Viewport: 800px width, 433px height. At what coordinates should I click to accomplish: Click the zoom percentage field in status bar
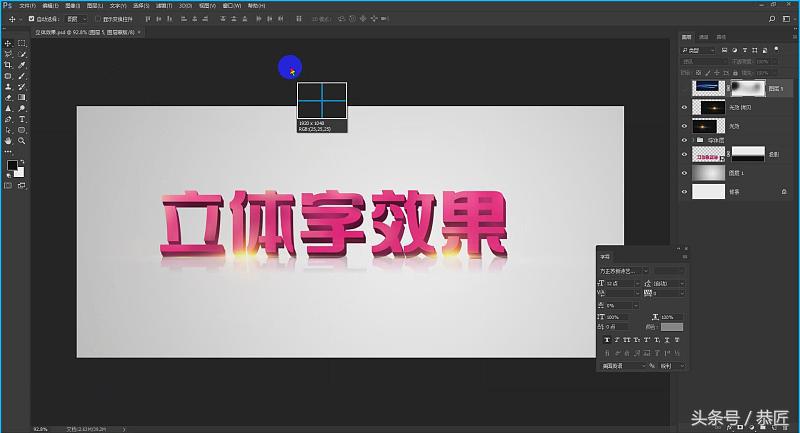[41, 429]
